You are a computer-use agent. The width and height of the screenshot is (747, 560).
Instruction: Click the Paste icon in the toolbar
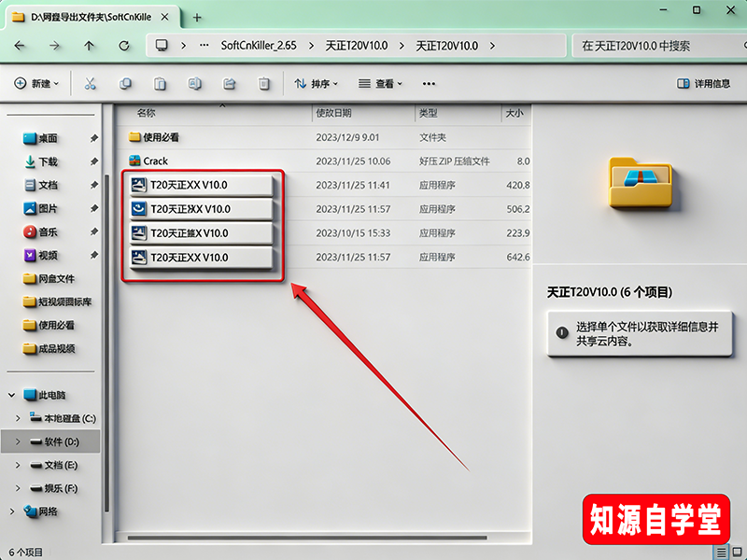click(162, 83)
